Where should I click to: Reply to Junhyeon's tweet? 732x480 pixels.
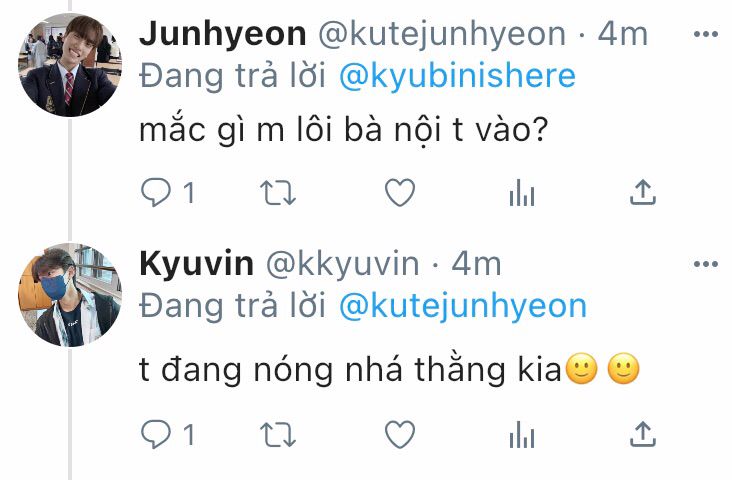point(156,192)
